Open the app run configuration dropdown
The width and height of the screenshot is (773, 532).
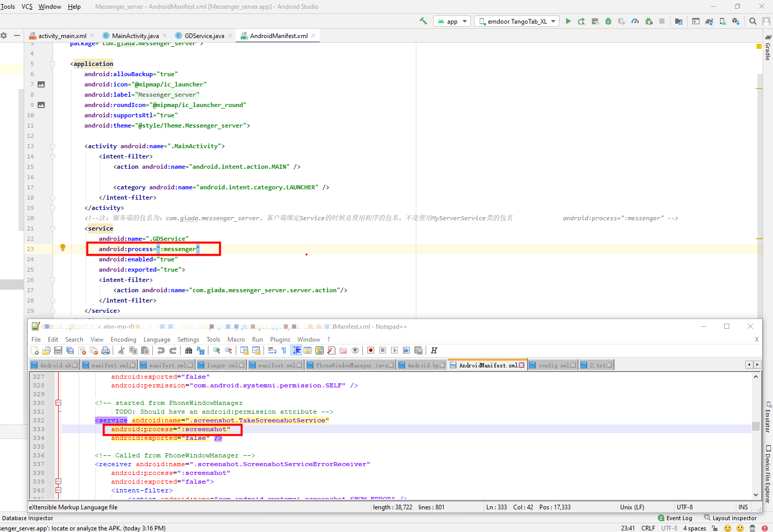tap(452, 21)
